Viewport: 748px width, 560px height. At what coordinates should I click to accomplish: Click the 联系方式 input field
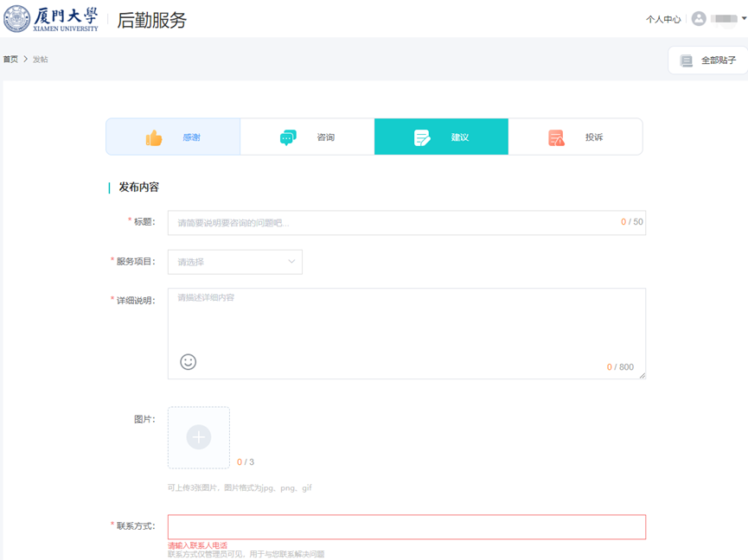coord(406,527)
